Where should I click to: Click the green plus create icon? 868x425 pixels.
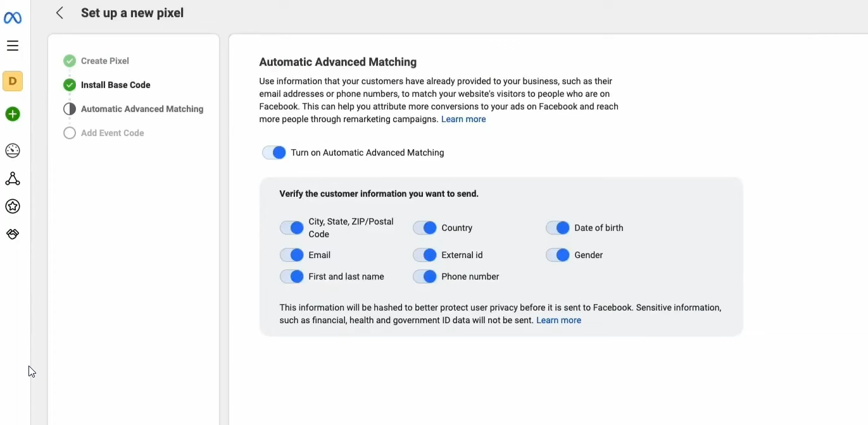(x=13, y=114)
